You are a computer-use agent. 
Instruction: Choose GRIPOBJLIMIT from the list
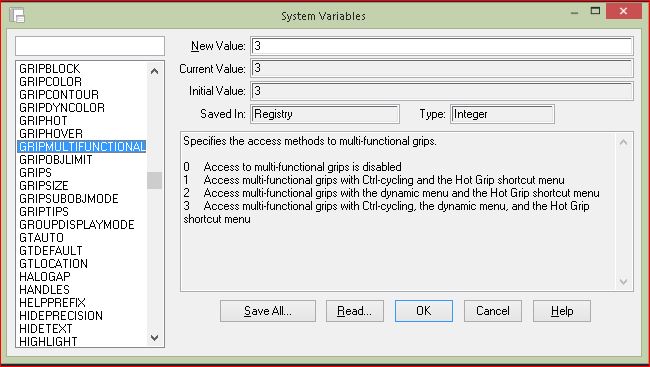(56, 160)
